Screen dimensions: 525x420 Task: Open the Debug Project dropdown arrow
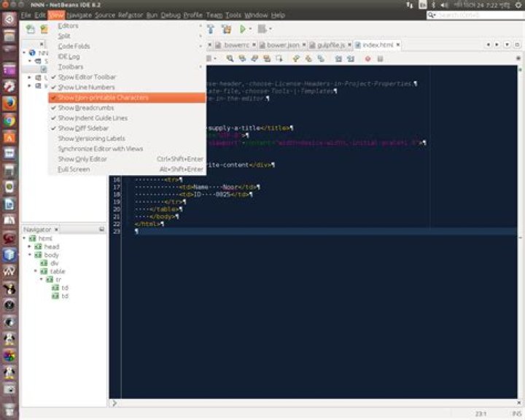(x=270, y=29)
